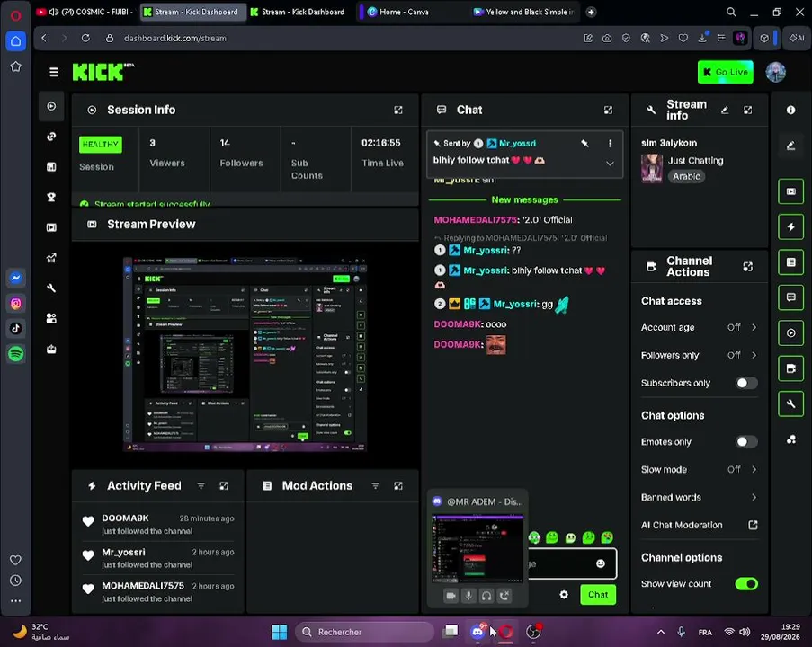
Task: Open Followers only setting chevron
Action: 754,355
